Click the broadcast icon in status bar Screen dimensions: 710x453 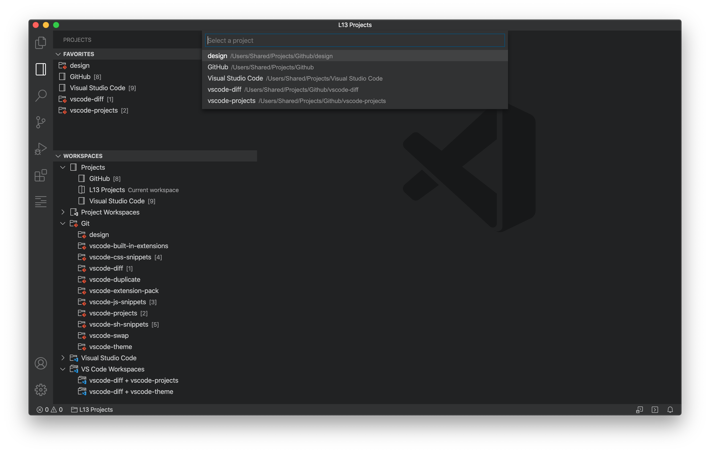[655, 410]
